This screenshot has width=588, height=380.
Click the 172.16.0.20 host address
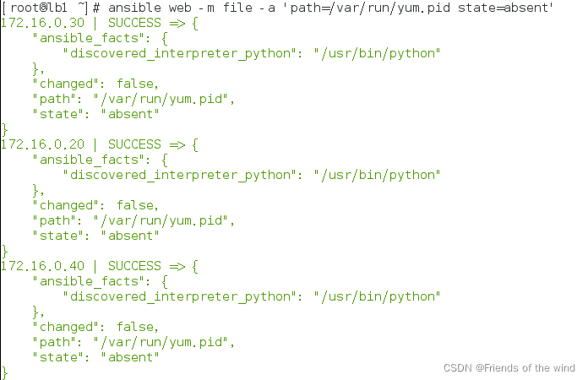(43, 144)
